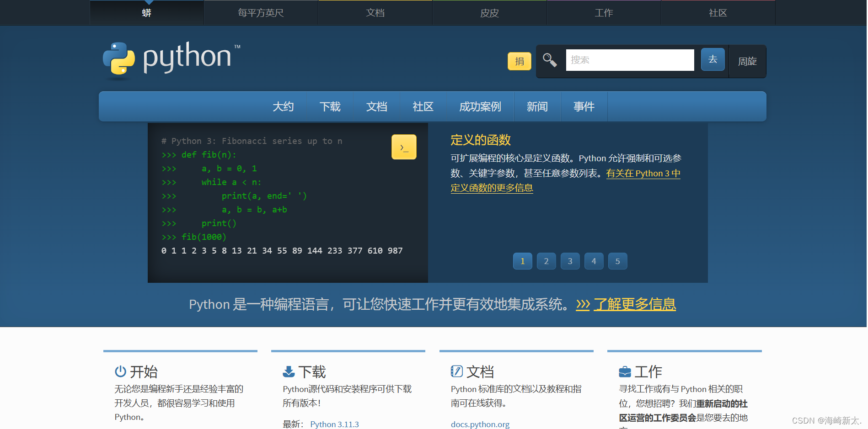
Task: Click the power icon next to 开始
Action: coord(120,371)
